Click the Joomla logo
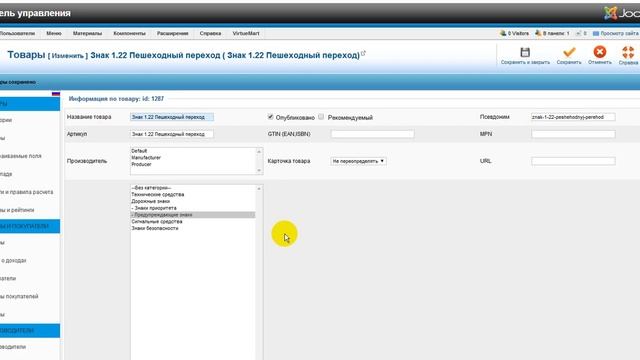Screen dimensions: 640x360 pos(621,13)
